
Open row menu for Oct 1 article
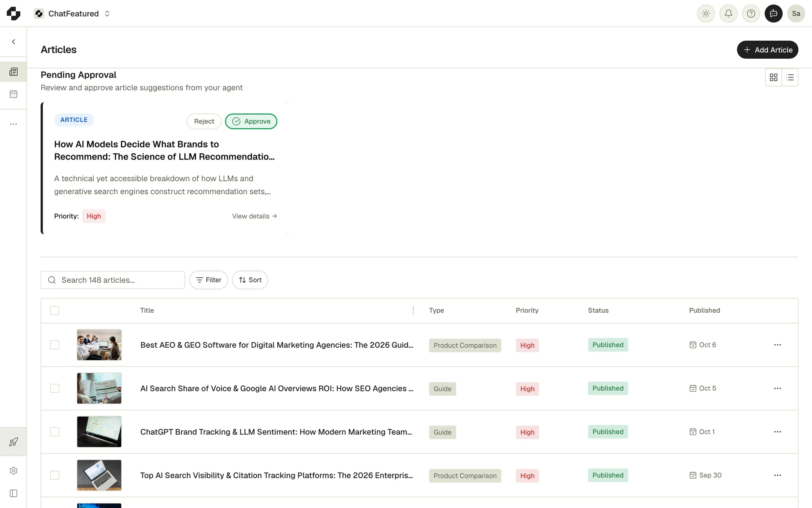tap(777, 432)
